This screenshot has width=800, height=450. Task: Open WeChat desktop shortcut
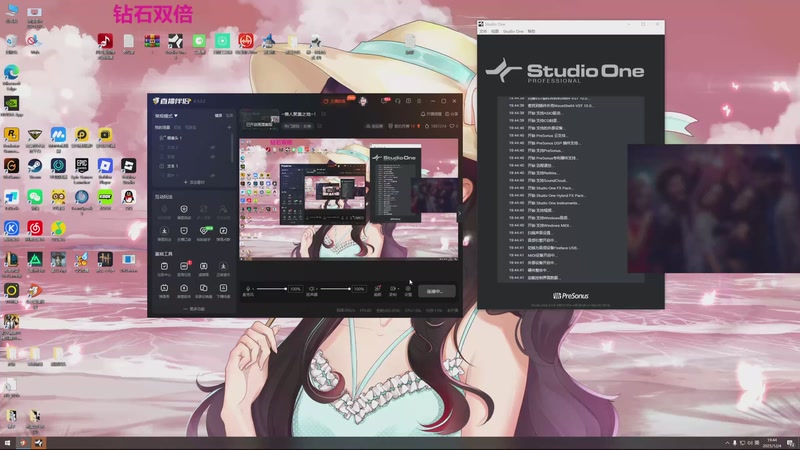tap(35, 199)
